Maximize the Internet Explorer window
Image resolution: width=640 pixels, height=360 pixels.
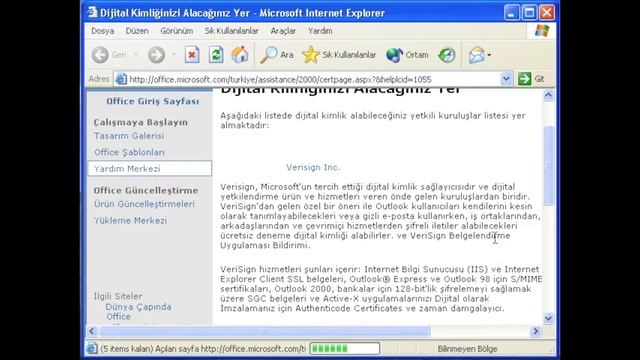click(529, 13)
